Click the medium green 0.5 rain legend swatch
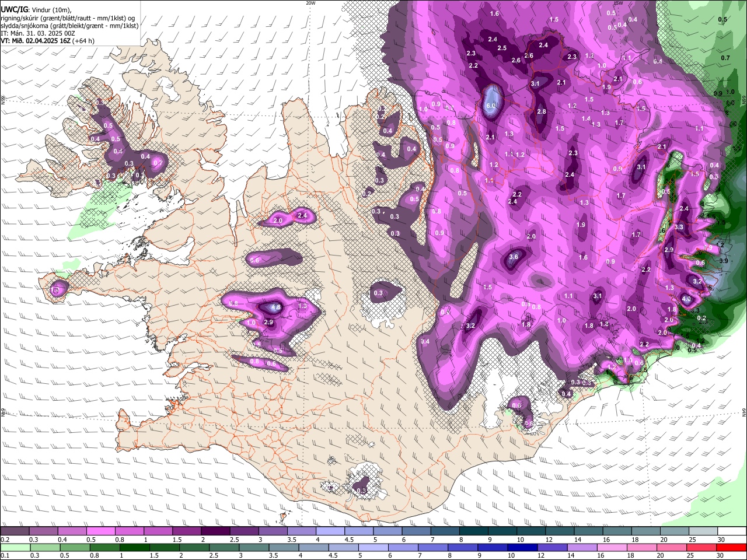 [75, 548]
